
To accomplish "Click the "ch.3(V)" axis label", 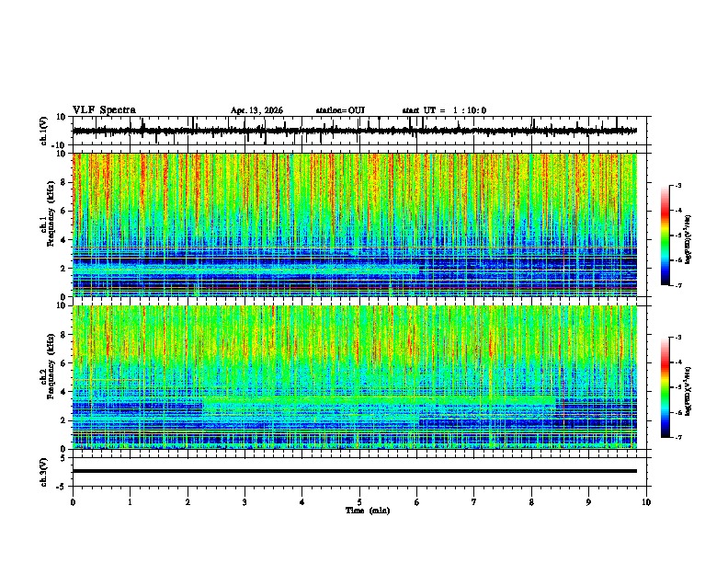I will [44, 473].
